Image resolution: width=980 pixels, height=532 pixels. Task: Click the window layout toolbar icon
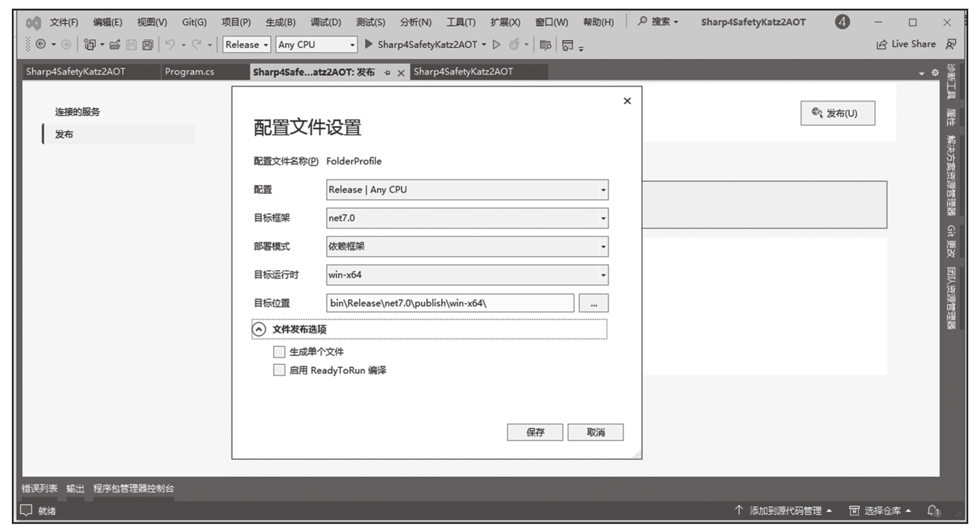(568, 45)
